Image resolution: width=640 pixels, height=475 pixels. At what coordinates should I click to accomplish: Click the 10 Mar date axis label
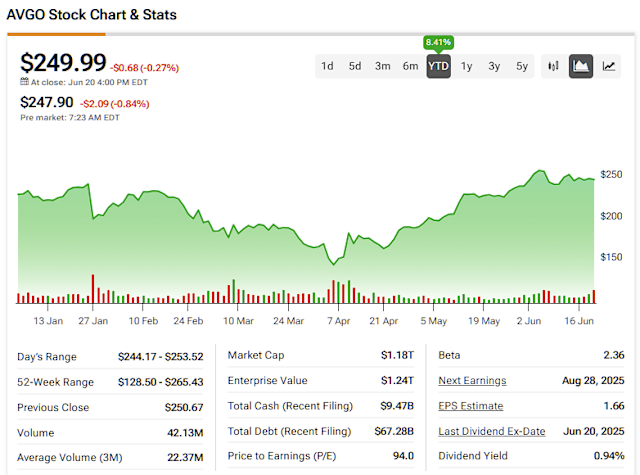238,321
